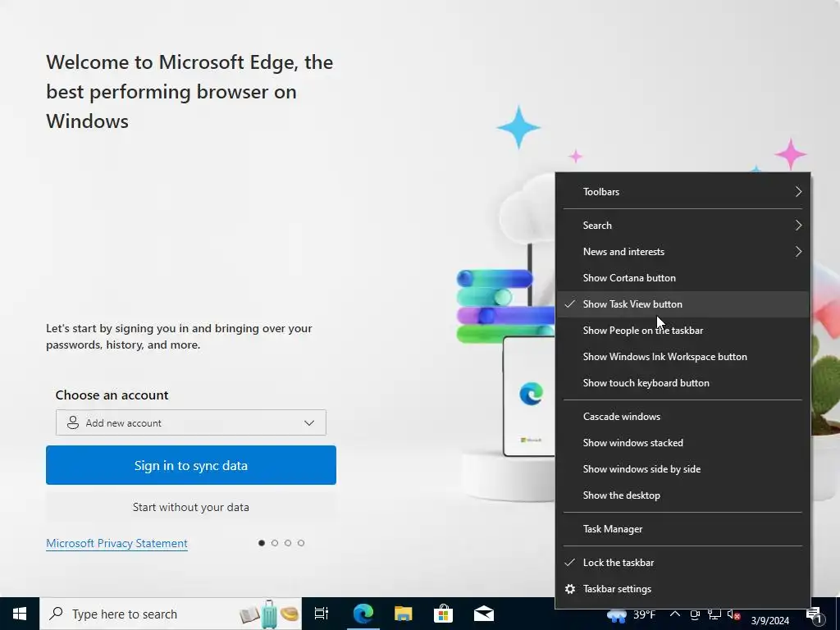Launch Microsoft Store from the taskbar

(444, 614)
